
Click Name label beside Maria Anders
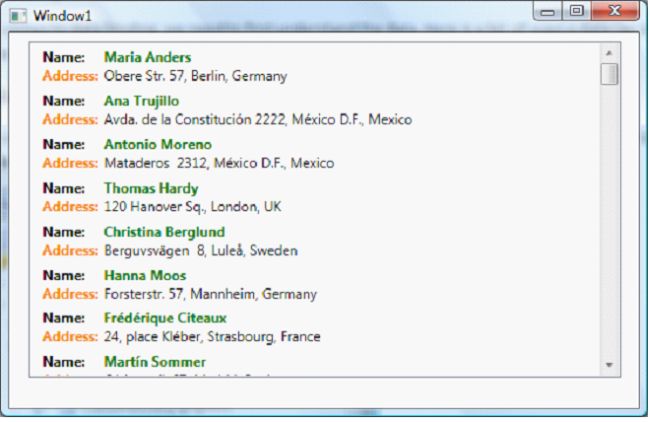63,57
